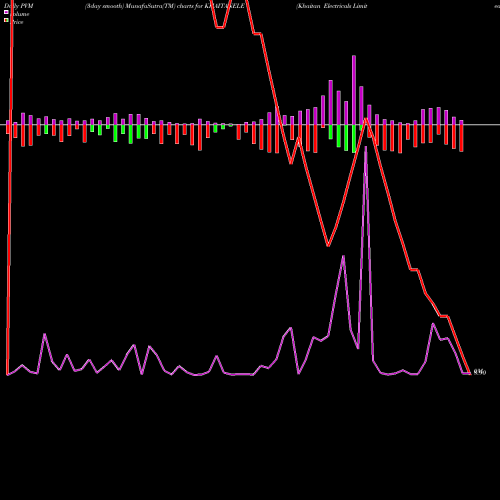Click the end-of-line value label at bottom right
The image size is (500, 500).
[479, 372]
